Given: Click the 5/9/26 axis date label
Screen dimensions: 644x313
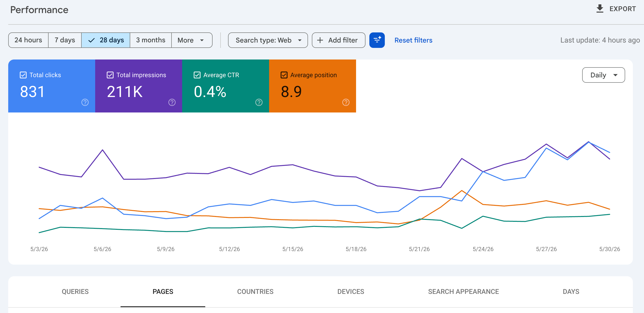Looking at the screenshot, I should (x=165, y=249).
